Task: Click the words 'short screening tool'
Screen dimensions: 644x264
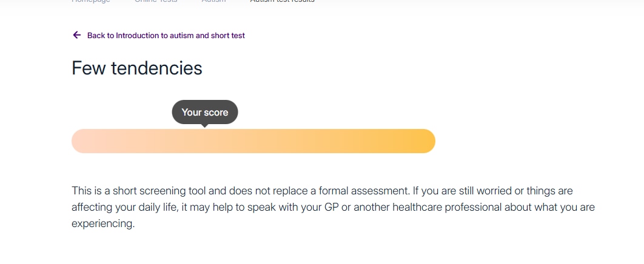Action: [155, 191]
